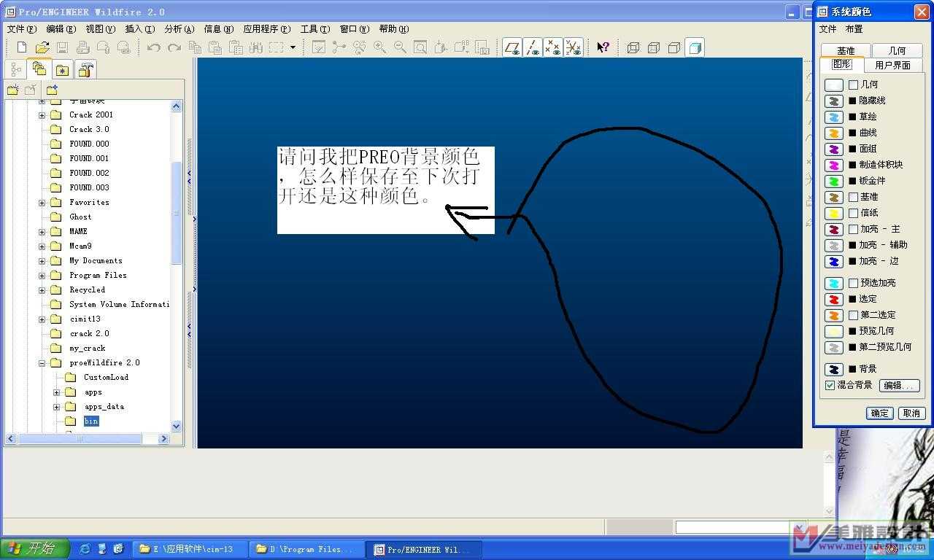Switch to the 基准 tab
Image resolution: width=934 pixels, height=560 pixels.
pyautogui.click(x=846, y=50)
